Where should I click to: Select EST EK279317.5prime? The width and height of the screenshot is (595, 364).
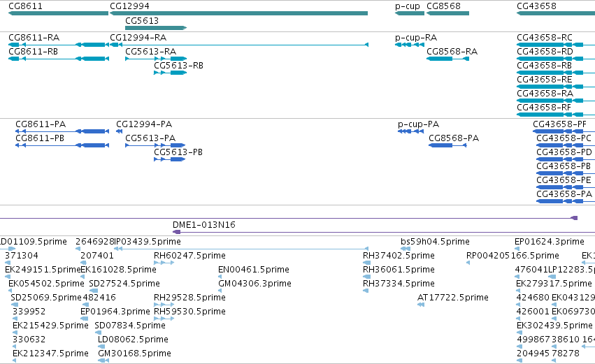(518, 291)
